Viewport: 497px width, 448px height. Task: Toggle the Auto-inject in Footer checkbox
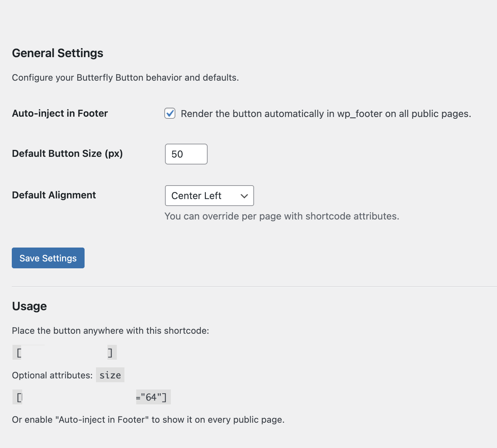click(170, 114)
